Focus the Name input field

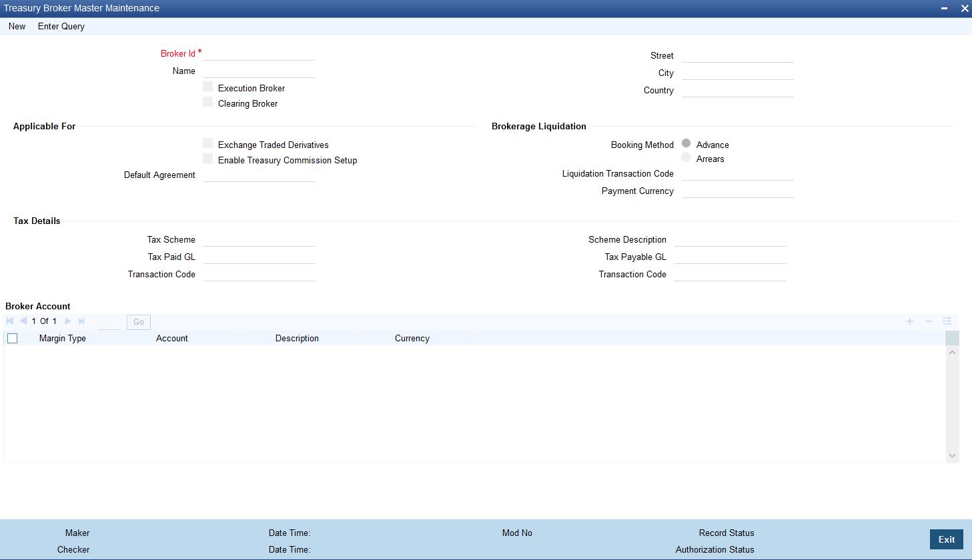260,71
